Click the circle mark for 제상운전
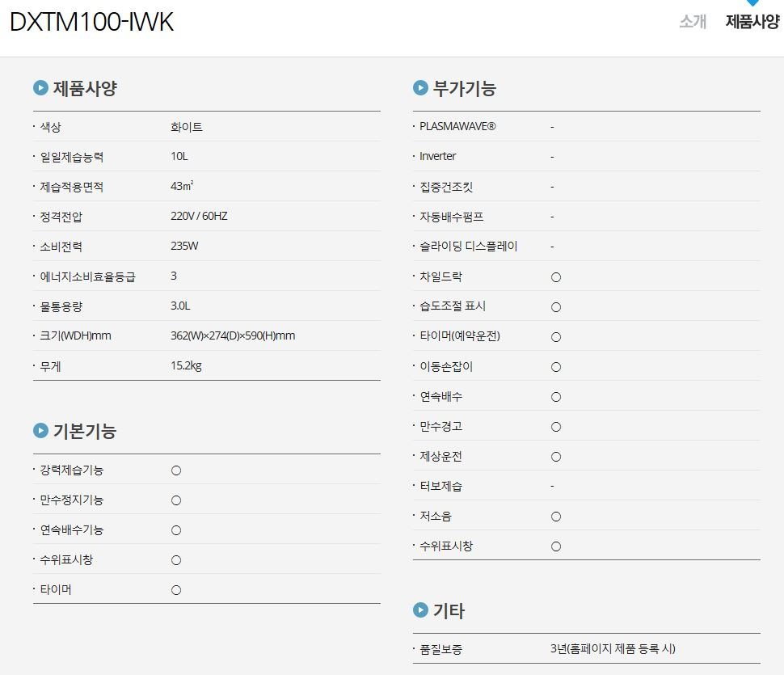Viewport: 784px width, 675px height. pos(556,457)
